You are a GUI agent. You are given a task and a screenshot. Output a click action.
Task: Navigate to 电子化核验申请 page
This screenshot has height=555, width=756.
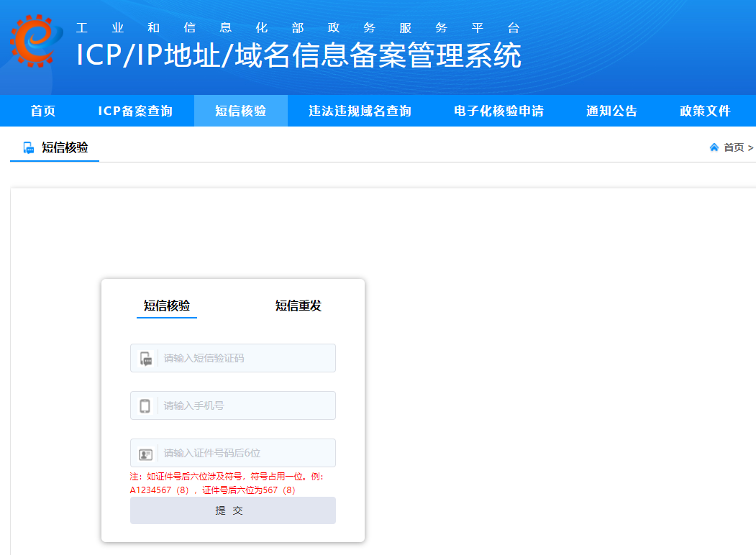pos(498,111)
